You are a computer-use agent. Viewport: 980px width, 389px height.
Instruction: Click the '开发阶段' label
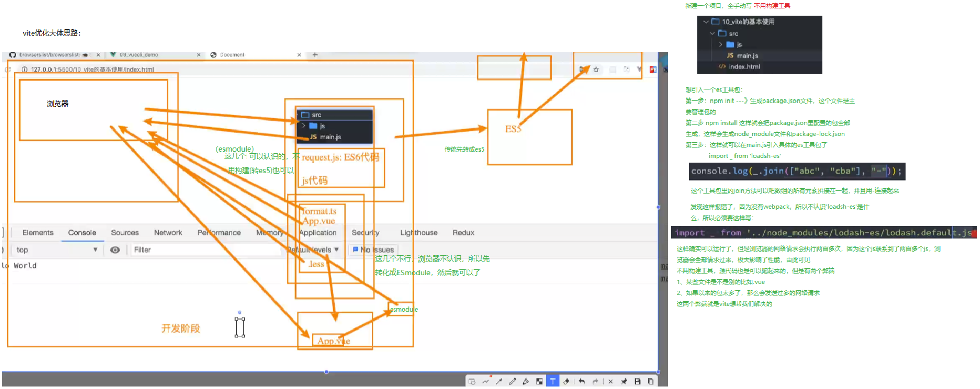[x=180, y=328]
